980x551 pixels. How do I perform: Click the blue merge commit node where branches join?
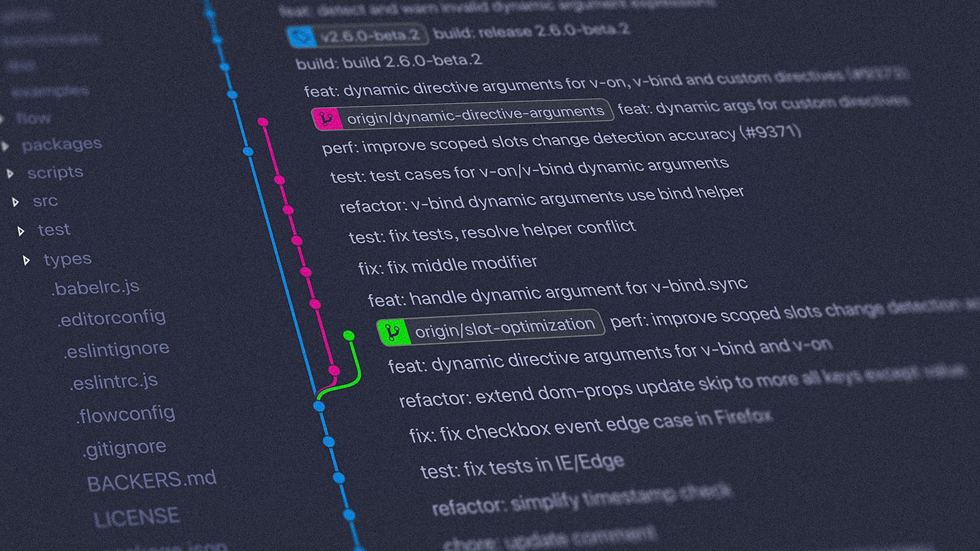coord(318,405)
